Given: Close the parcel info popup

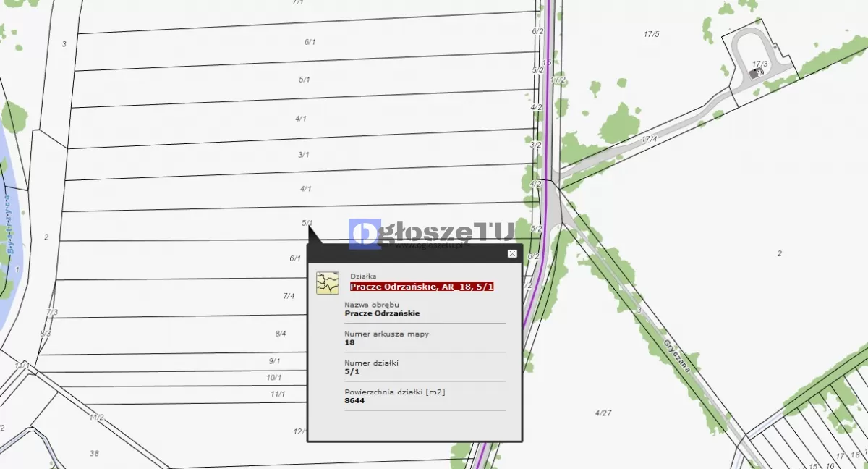Looking at the screenshot, I should coord(512,253).
